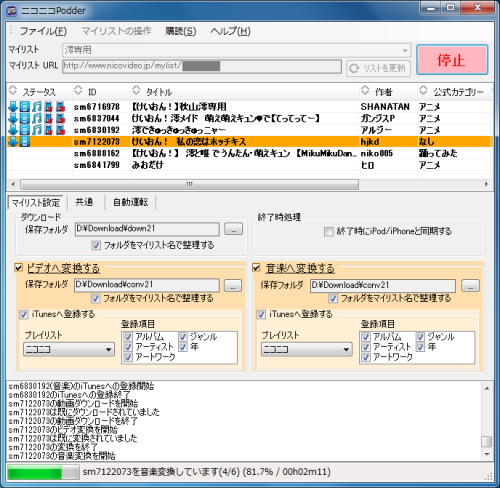This screenshot has width=500, height=488.
Task: Switch to the 共通 tab
Action: coord(84,202)
